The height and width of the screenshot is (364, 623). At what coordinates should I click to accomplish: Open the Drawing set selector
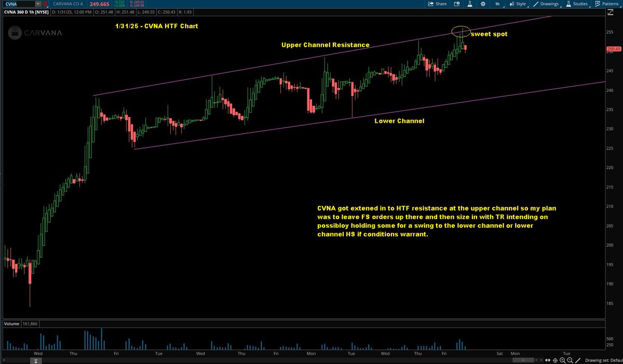(604, 360)
